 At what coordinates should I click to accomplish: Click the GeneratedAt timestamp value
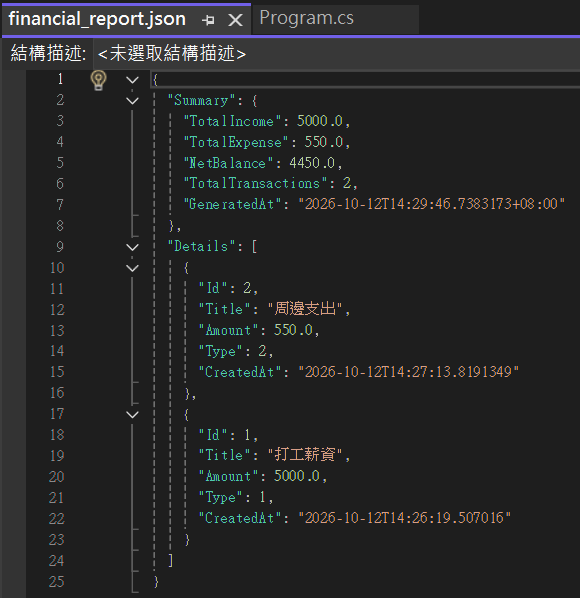[x=431, y=204]
